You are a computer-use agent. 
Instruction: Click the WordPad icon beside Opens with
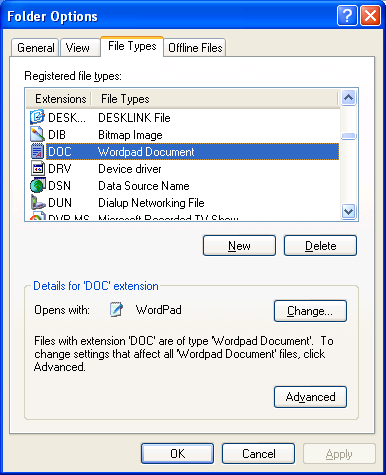pos(116,309)
